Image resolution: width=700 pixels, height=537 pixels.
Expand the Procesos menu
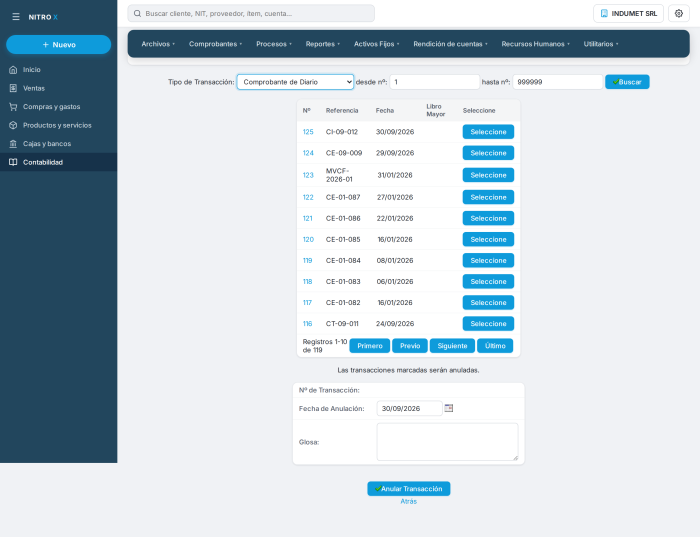(x=274, y=44)
